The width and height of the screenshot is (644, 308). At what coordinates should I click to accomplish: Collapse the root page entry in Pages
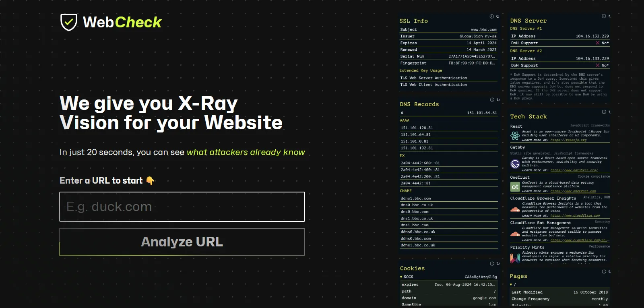point(511,285)
